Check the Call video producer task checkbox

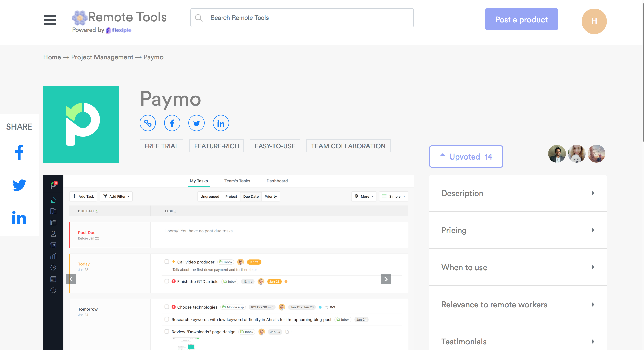pyautogui.click(x=167, y=262)
